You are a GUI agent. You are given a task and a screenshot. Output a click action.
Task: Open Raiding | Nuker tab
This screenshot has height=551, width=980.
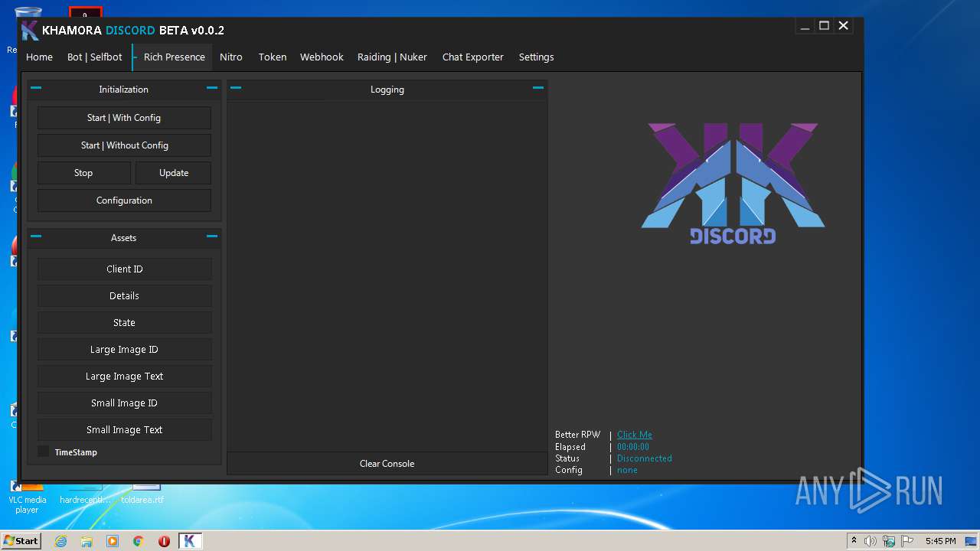point(392,57)
